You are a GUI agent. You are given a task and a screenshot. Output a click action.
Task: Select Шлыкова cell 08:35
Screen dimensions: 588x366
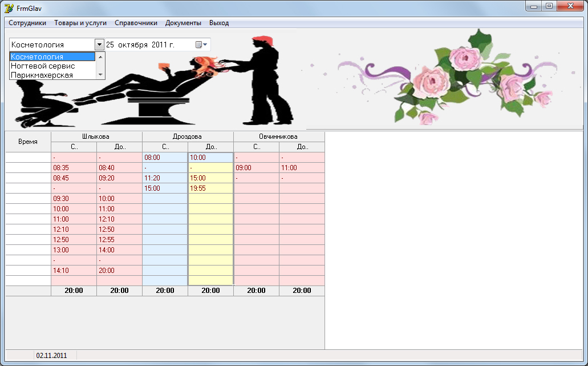pyautogui.click(x=74, y=168)
